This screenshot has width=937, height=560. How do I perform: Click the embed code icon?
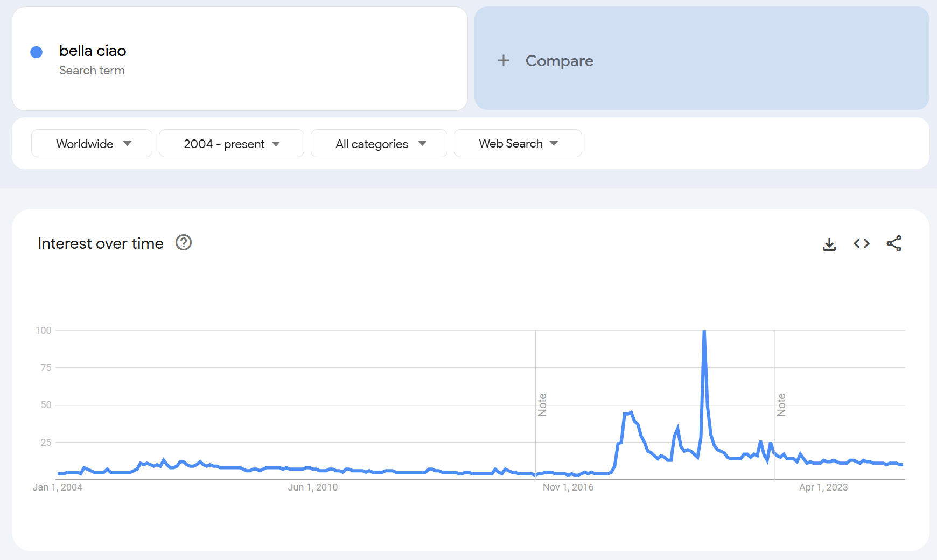[x=862, y=243]
